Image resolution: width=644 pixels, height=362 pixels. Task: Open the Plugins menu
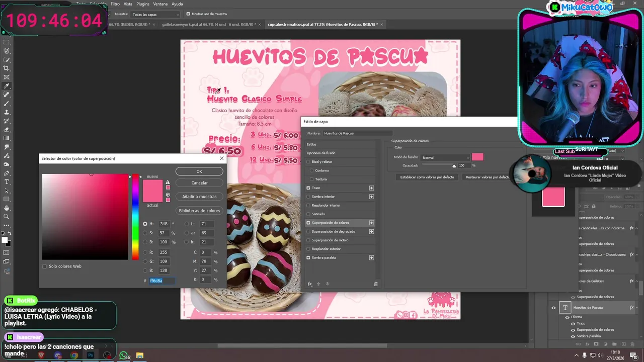click(x=143, y=4)
